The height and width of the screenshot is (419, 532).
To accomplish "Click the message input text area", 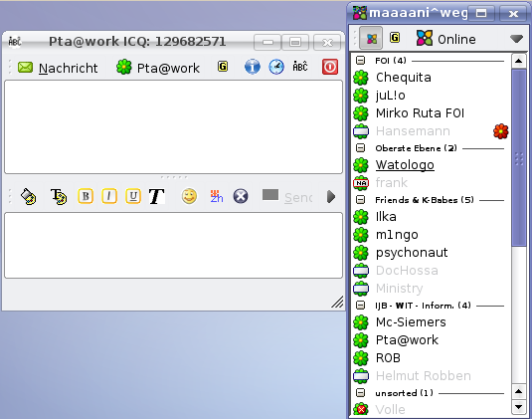I will click(173, 245).
